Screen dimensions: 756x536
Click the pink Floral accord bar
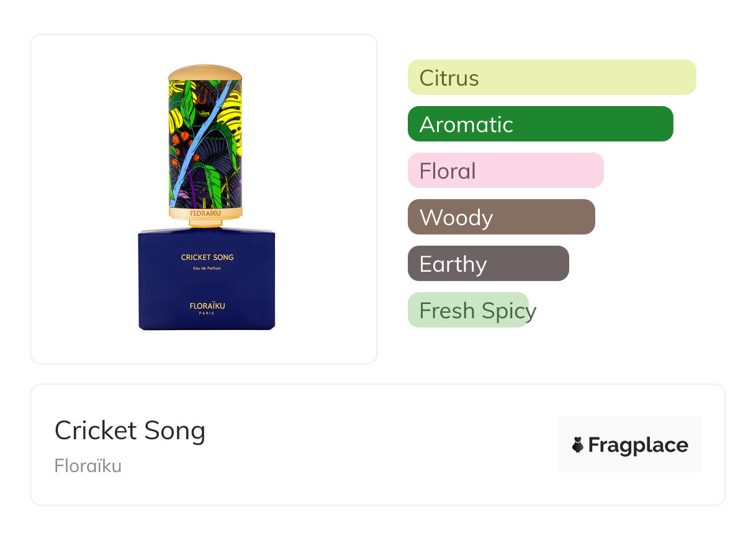[x=505, y=171]
